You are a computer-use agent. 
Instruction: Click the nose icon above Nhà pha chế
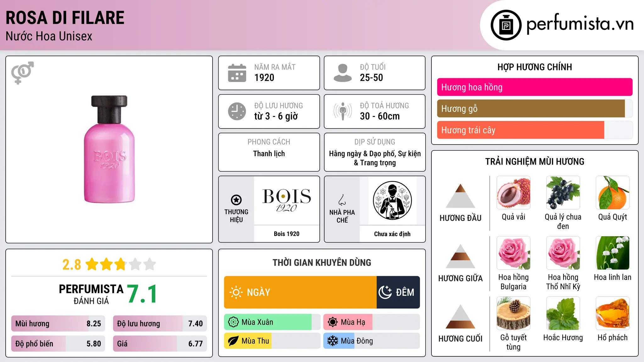(342, 200)
